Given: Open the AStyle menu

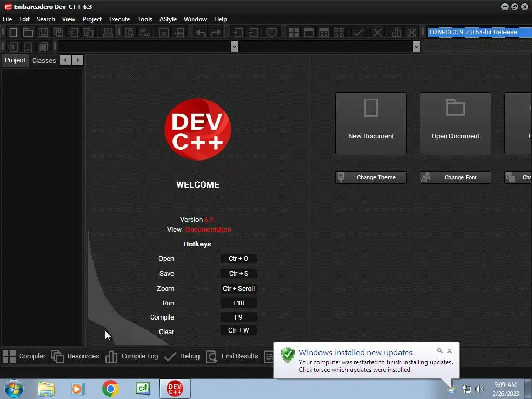Looking at the screenshot, I should point(168,19).
